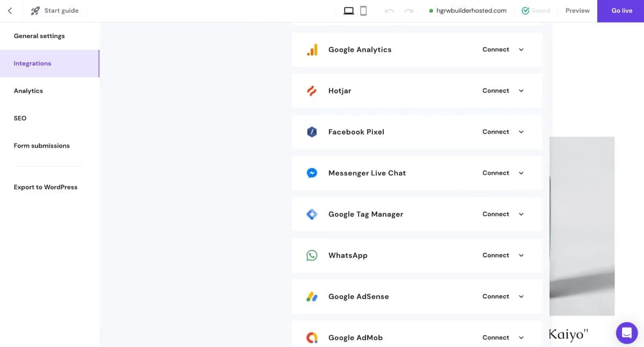644x347 pixels.
Task: Connect Facebook Pixel integration
Action: coord(495,132)
